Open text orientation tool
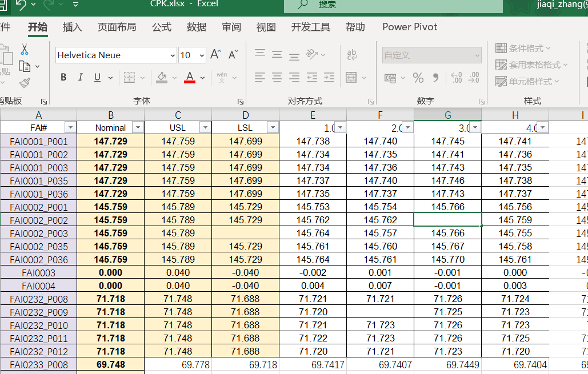588x374 pixels. [x=312, y=55]
